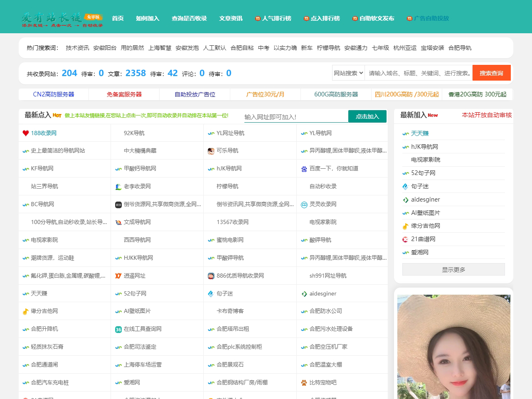Click the blue 36 badge beside 在线工具查询网
532x399 pixels.
pyautogui.click(x=118, y=329)
